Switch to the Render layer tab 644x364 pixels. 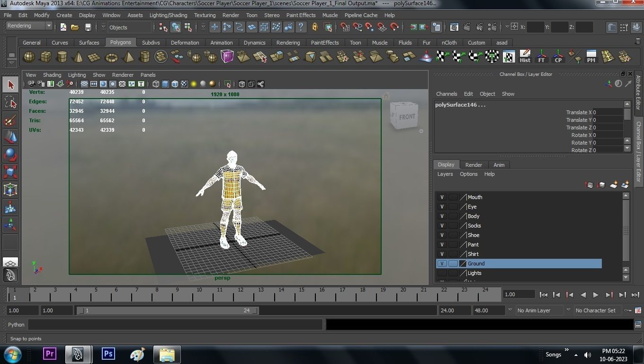click(x=474, y=164)
